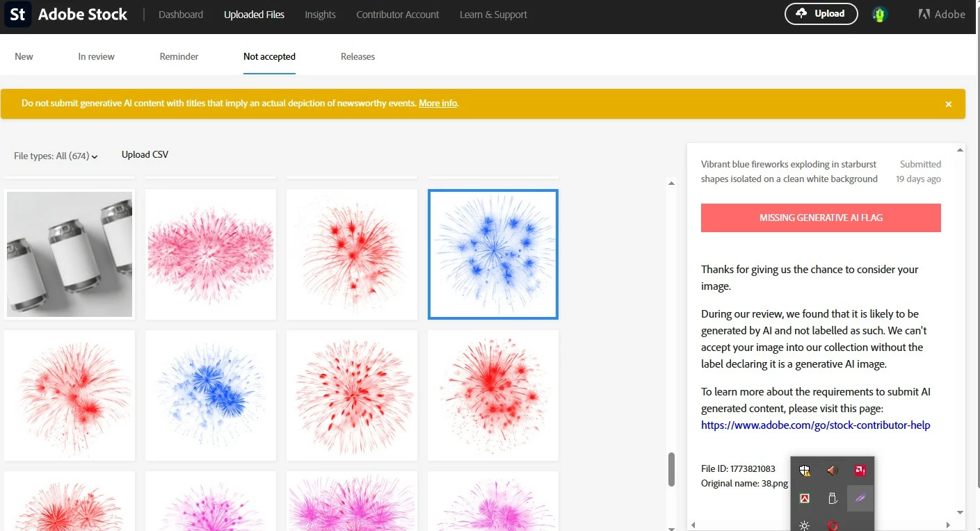
Task: Click the red and white Adobe tray icon
Action: 805,498
